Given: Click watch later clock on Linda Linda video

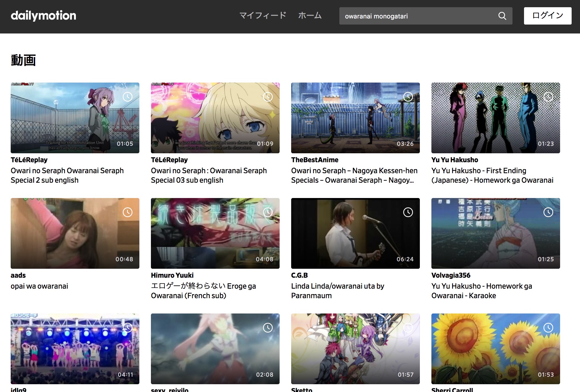Looking at the screenshot, I should [x=408, y=212].
